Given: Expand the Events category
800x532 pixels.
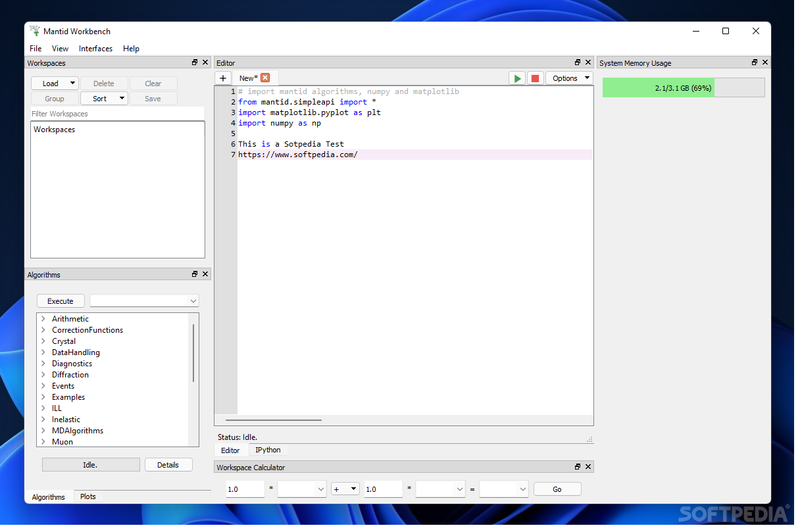Looking at the screenshot, I should pos(43,386).
